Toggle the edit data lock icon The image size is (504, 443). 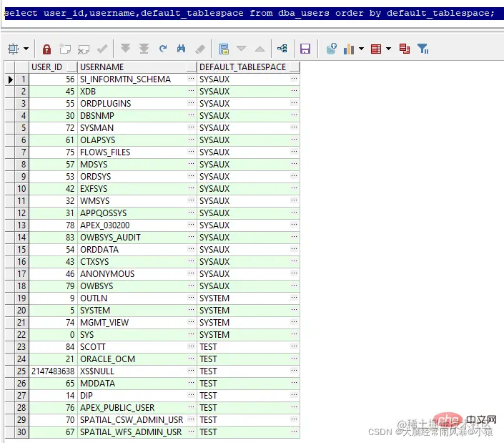[x=47, y=49]
